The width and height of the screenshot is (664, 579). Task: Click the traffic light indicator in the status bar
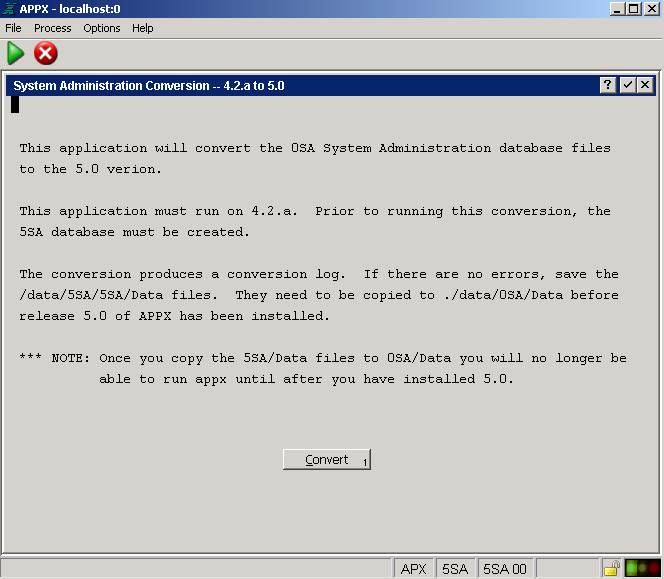[641, 568]
